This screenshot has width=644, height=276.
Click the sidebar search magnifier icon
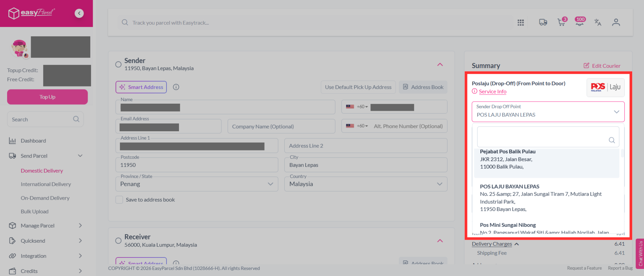pos(76,119)
